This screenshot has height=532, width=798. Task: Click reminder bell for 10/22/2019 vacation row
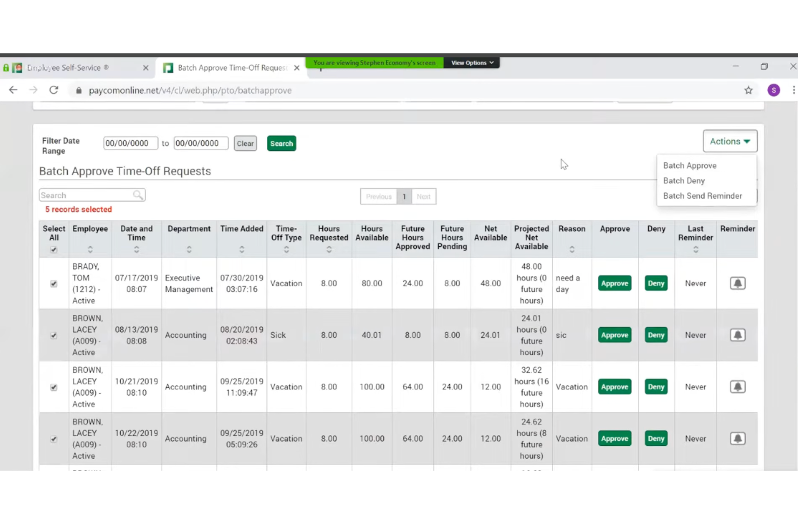[738, 438]
